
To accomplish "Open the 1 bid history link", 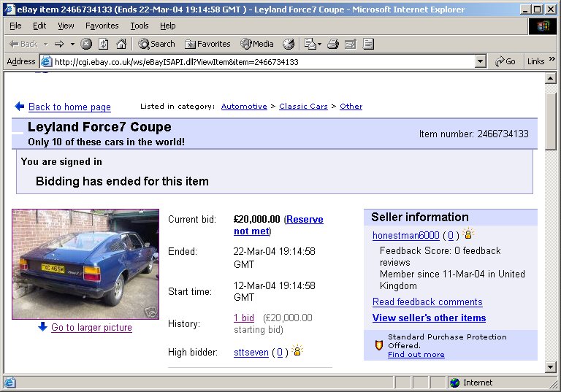I will click(244, 318).
